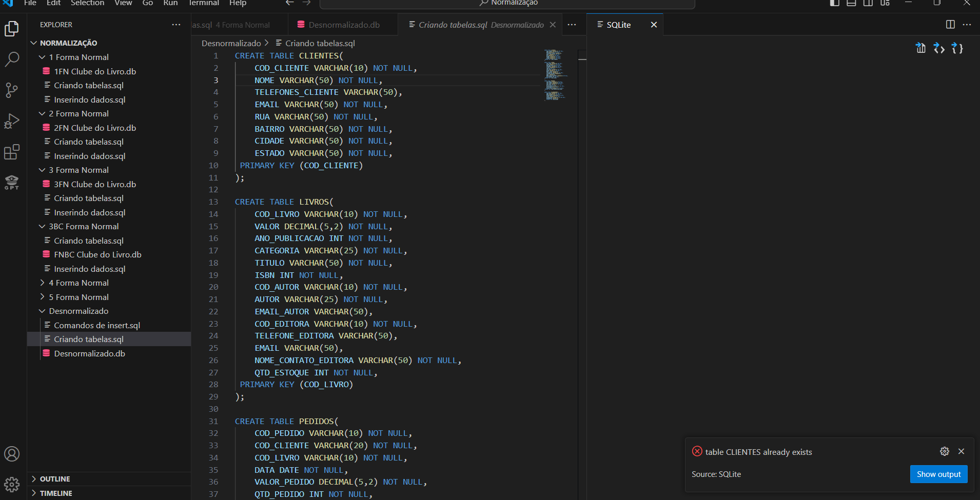Image resolution: width=980 pixels, height=500 pixels.
Task: Export SQLite results to JSON
Action: pos(957,48)
